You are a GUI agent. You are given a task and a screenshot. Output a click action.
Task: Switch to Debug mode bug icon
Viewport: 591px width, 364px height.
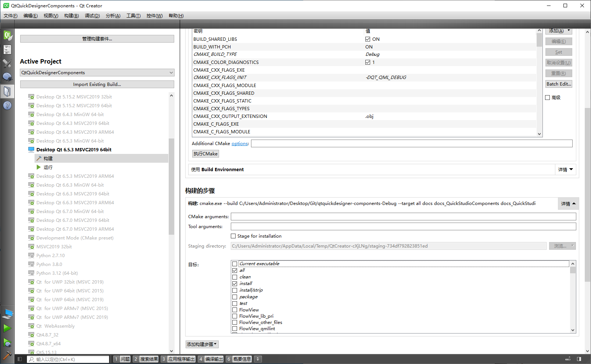tap(7, 77)
